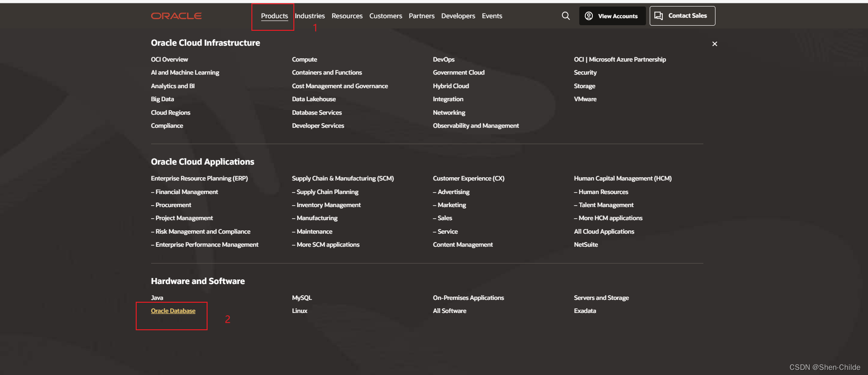Viewport: 868px width, 375px height.
Task: Open Enterprise Resource Planning (ERP)
Action: 199,178
